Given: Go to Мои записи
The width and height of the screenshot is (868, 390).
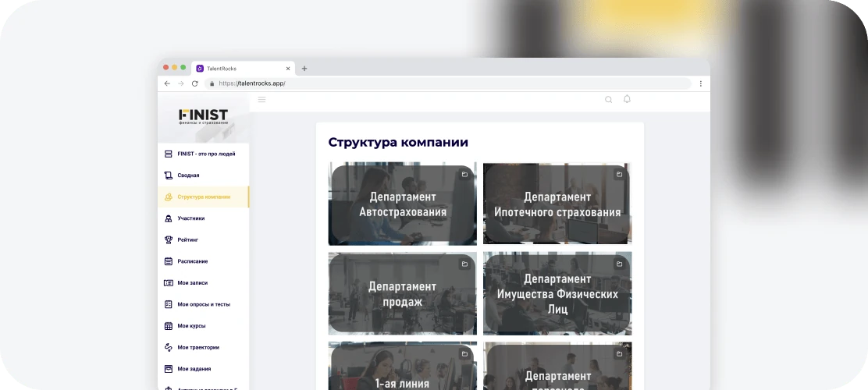Looking at the screenshot, I should [x=203, y=282].
